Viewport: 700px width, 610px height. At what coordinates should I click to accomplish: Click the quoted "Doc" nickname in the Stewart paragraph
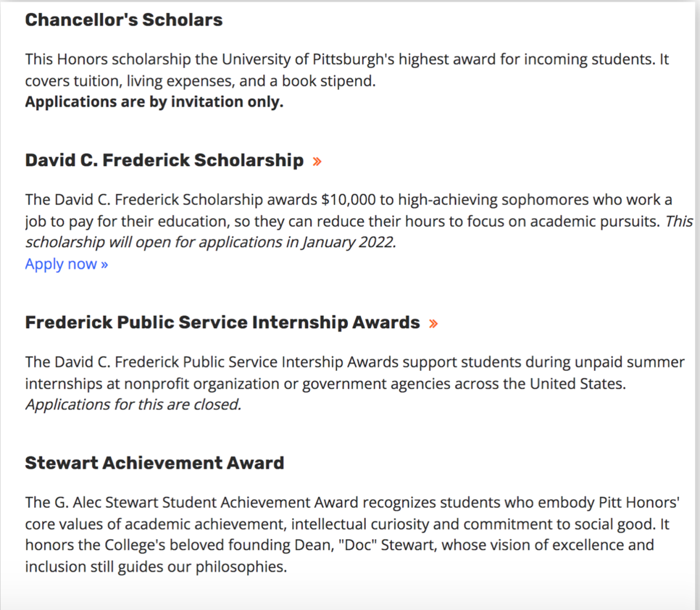pyautogui.click(x=414, y=545)
